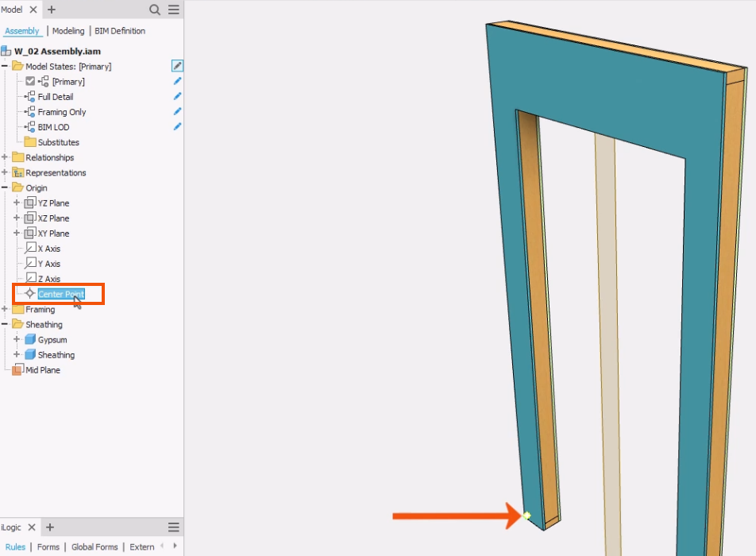Expand the Gypsum component node
The image size is (756, 556).
point(17,339)
